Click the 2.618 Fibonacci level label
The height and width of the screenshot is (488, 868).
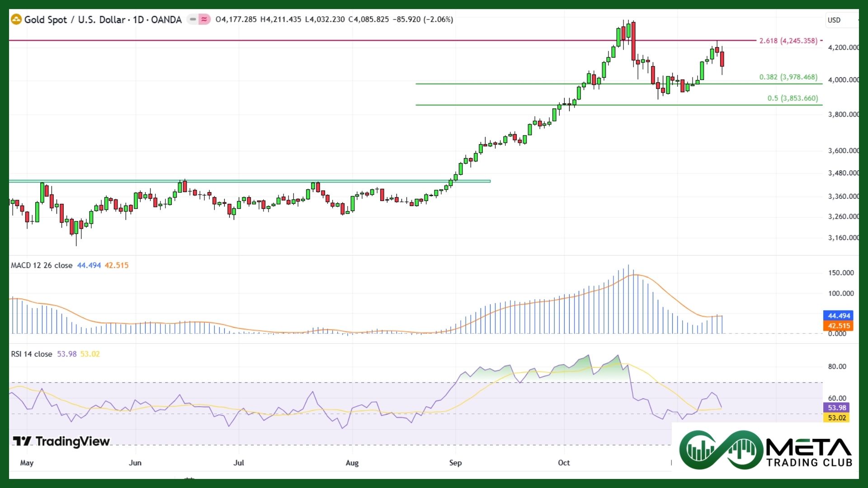[788, 41]
